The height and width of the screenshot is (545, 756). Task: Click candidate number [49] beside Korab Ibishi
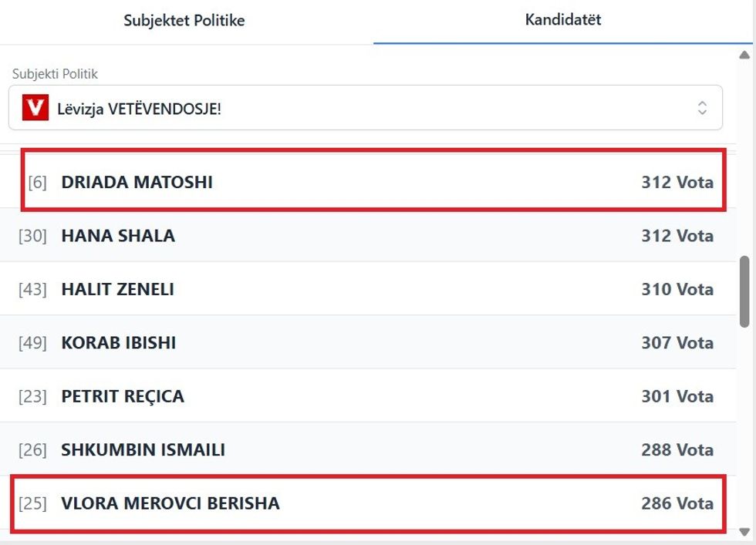pyautogui.click(x=32, y=343)
